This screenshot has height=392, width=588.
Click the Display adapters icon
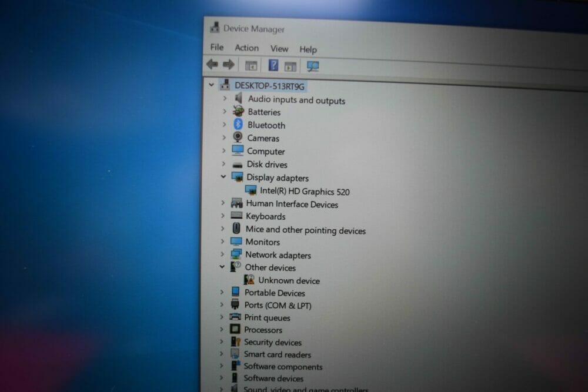237,176
